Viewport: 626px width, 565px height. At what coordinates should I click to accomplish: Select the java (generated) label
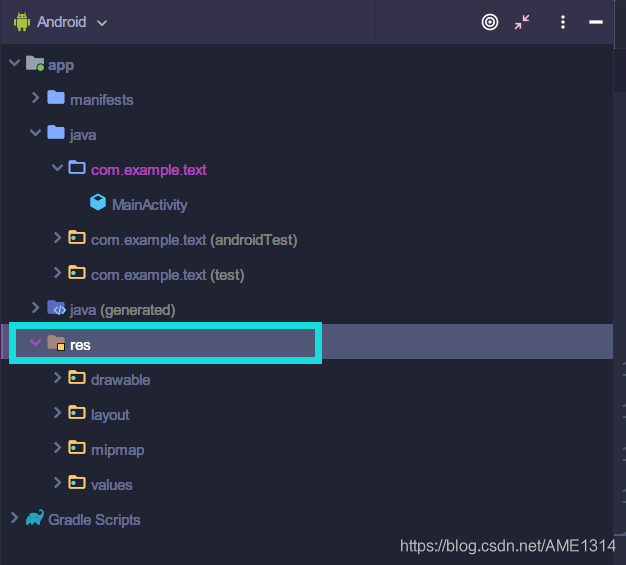[x=123, y=310]
